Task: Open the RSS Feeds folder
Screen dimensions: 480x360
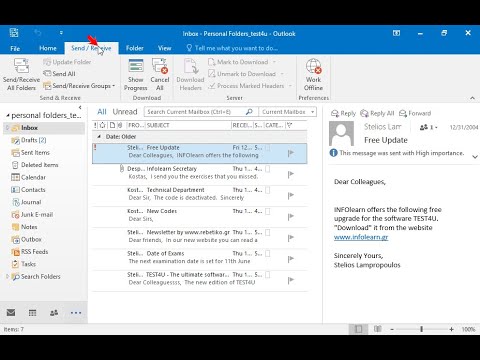Action: pyautogui.click(x=30, y=251)
